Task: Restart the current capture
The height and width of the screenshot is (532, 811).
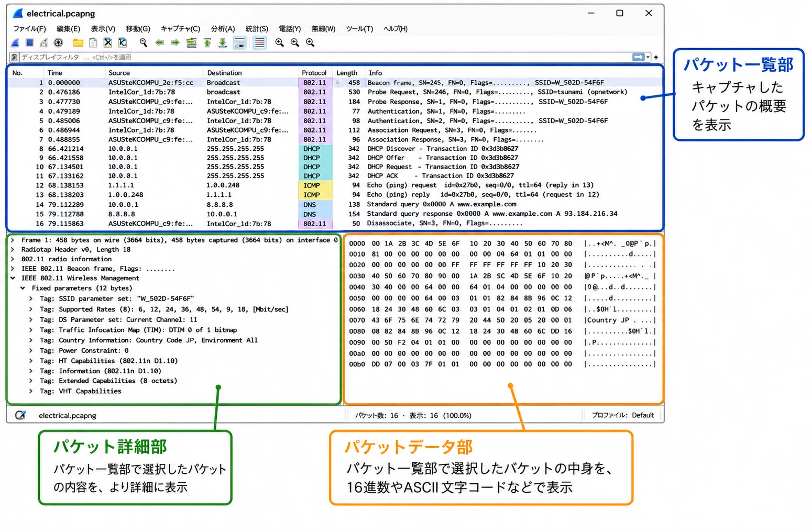Action: 44,43
